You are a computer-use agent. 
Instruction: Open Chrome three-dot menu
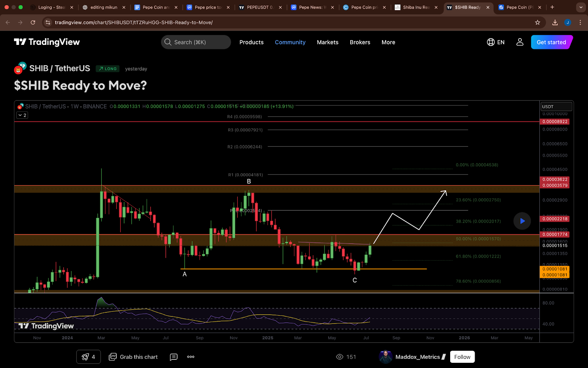click(580, 22)
